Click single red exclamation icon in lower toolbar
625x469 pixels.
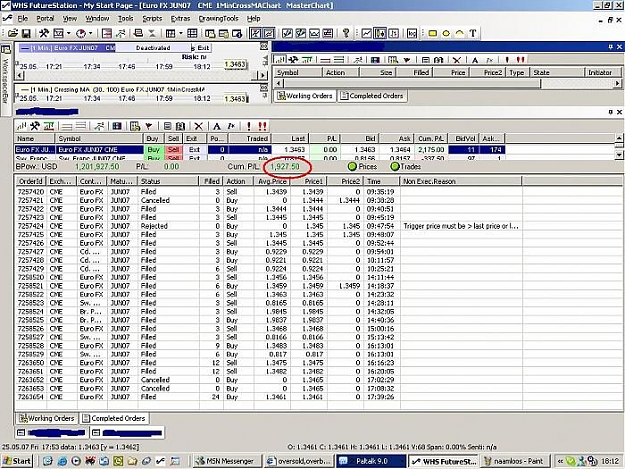click(x=249, y=126)
